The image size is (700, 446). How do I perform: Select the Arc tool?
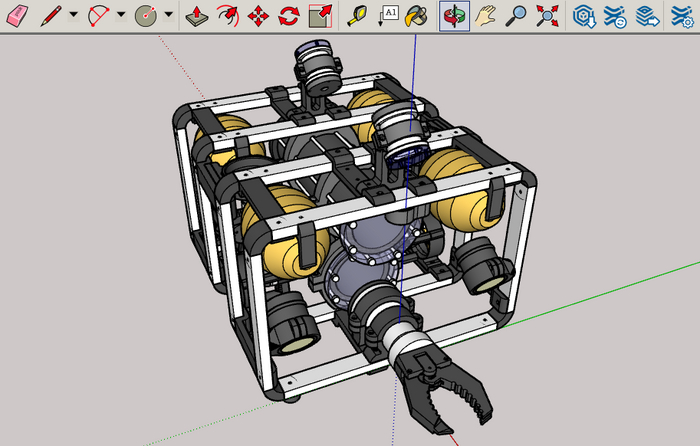[98, 15]
